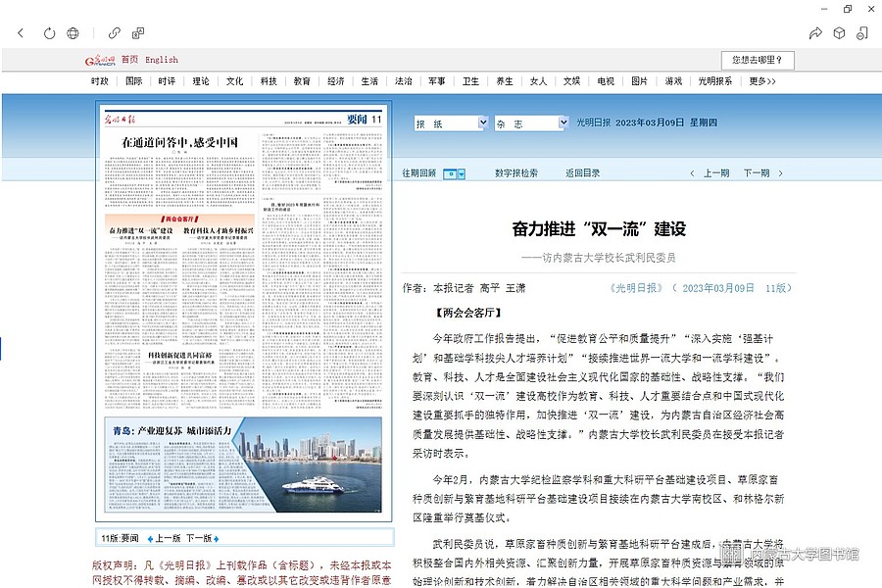This screenshot has width=882, height=588.
Task: Open the 卫生 section
Action: [470, 81]
